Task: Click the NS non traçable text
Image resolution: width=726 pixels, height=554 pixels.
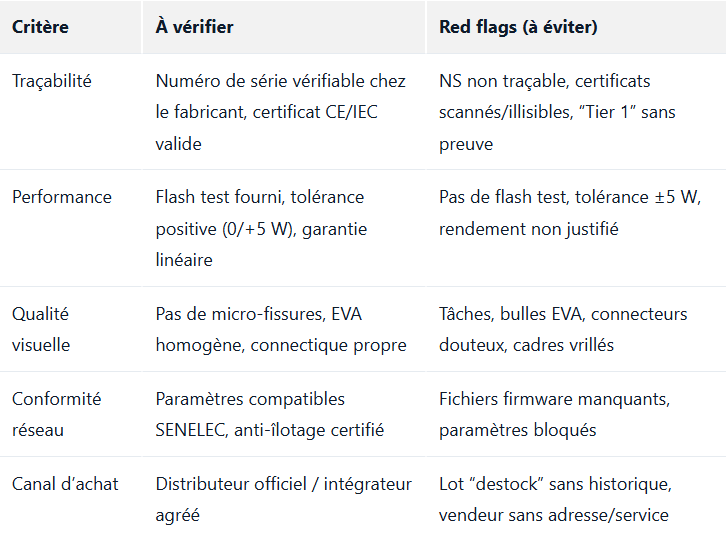Action: (x=496, y=81)
